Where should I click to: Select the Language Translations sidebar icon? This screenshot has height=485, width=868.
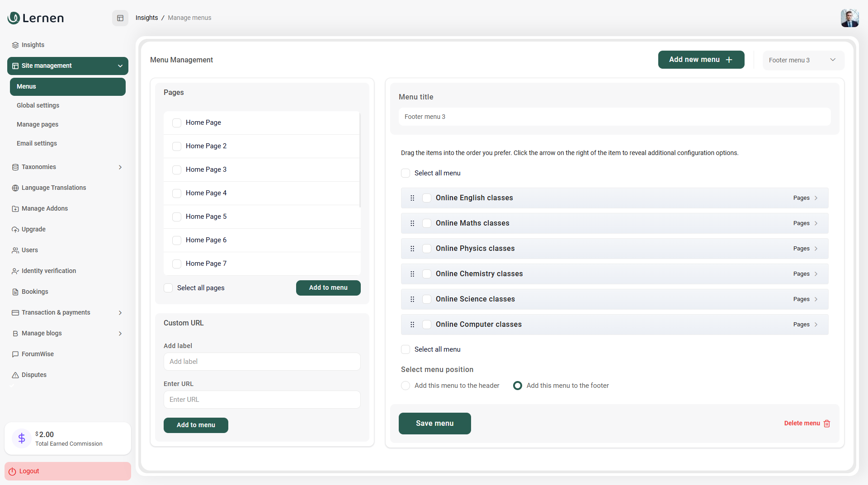15,188
